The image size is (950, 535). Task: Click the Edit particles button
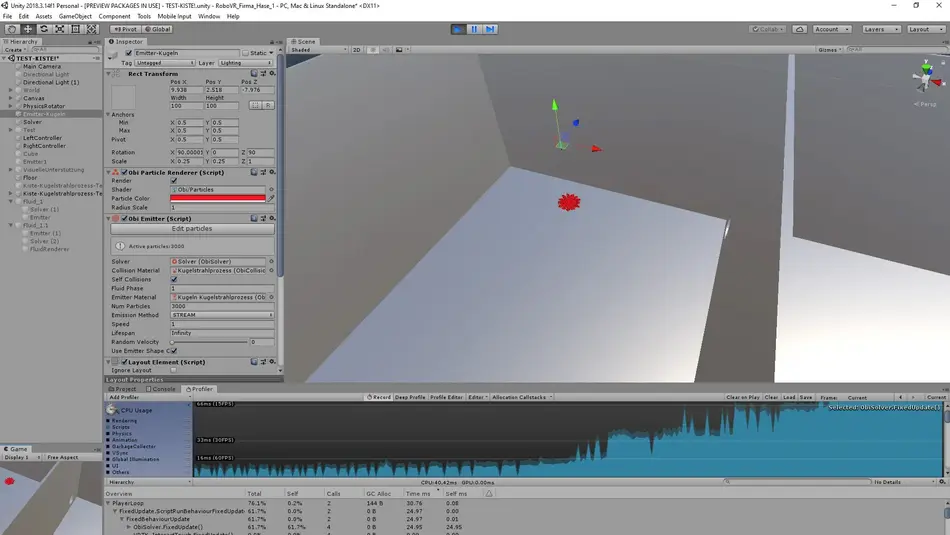coord(192,229)
